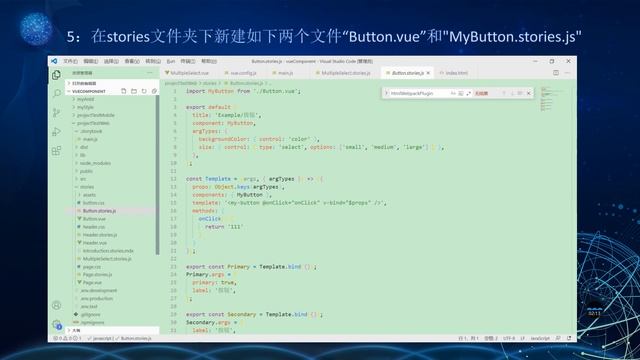The height and width of the screenshot is (360, 640).
Task: Click errors and warnings in status bar
Action: [68, 338]
